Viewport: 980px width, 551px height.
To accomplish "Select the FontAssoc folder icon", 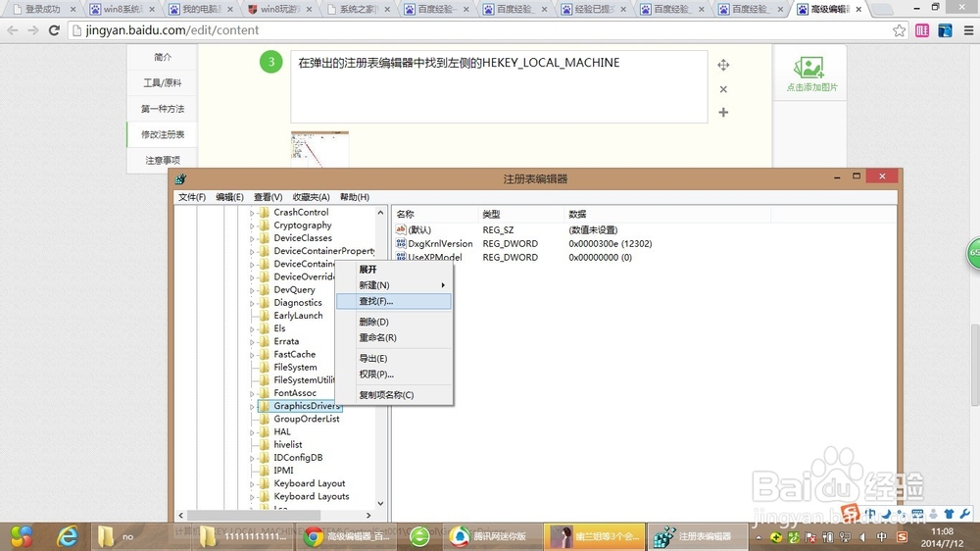I will click(x=265, y=393).
